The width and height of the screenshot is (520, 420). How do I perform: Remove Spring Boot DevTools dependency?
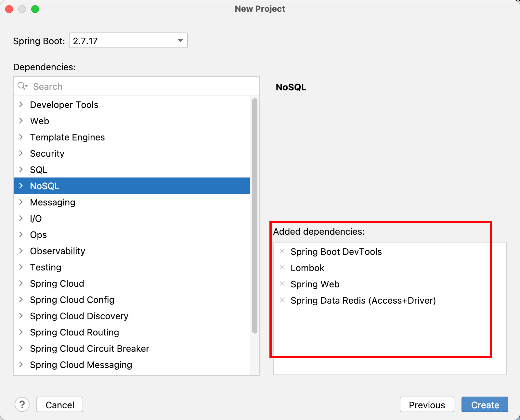(x=282, y=251)
